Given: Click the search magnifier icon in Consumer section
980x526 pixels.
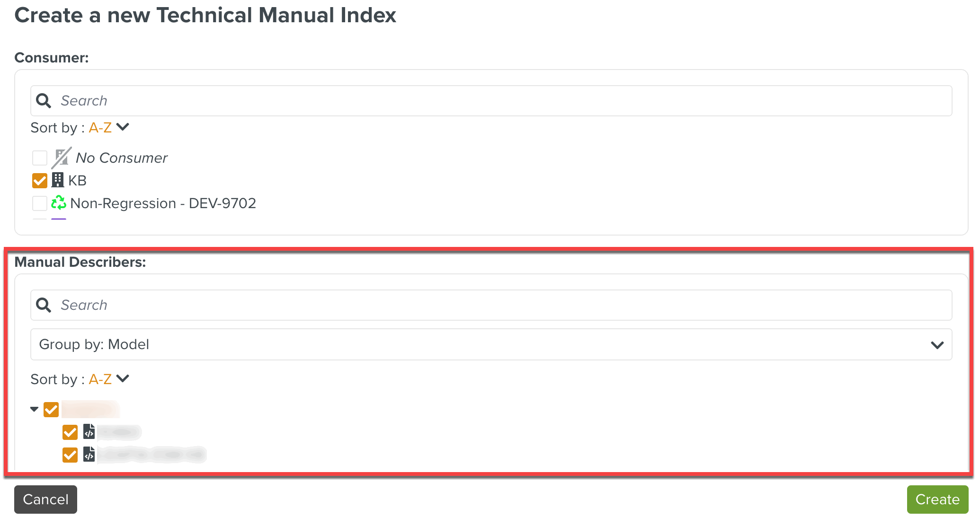Looking at the screenshot, I should pos(44,100).
